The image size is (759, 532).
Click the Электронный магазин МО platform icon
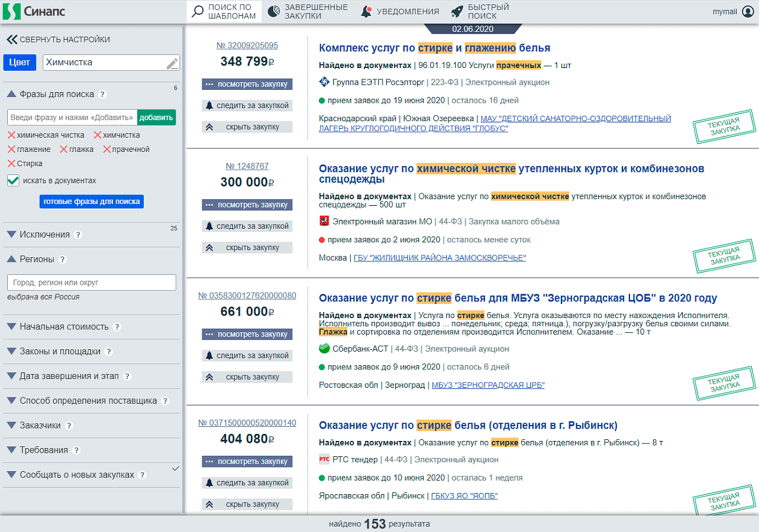coord(324,222)
